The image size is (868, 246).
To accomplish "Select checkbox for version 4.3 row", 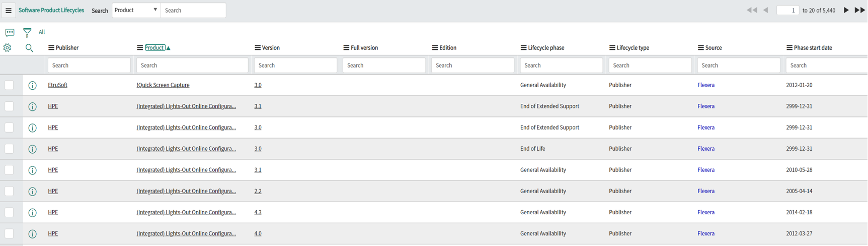I will 9,212.
